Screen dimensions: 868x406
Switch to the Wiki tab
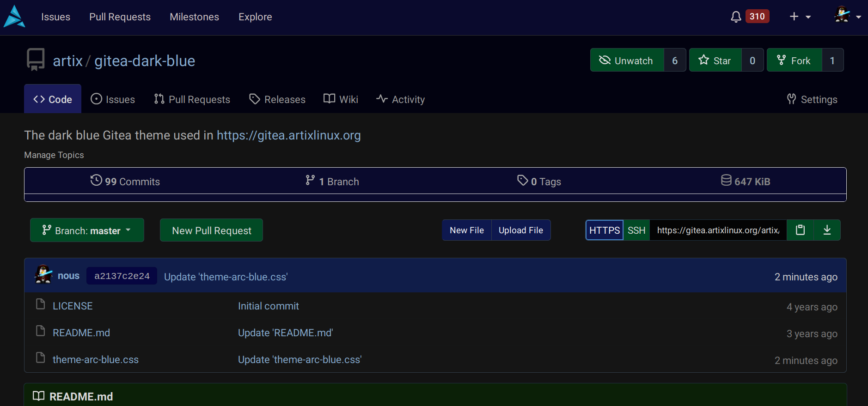click(341, 99)
